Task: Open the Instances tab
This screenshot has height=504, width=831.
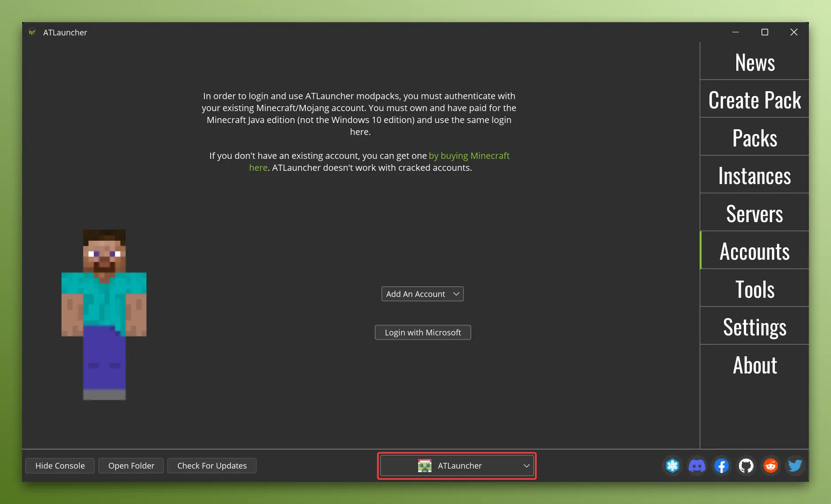Action: point(754,175)
